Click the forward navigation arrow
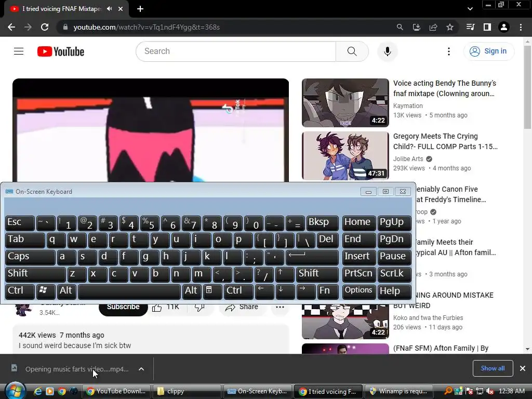Screen dimensions: 532x399 coord(28,27)
